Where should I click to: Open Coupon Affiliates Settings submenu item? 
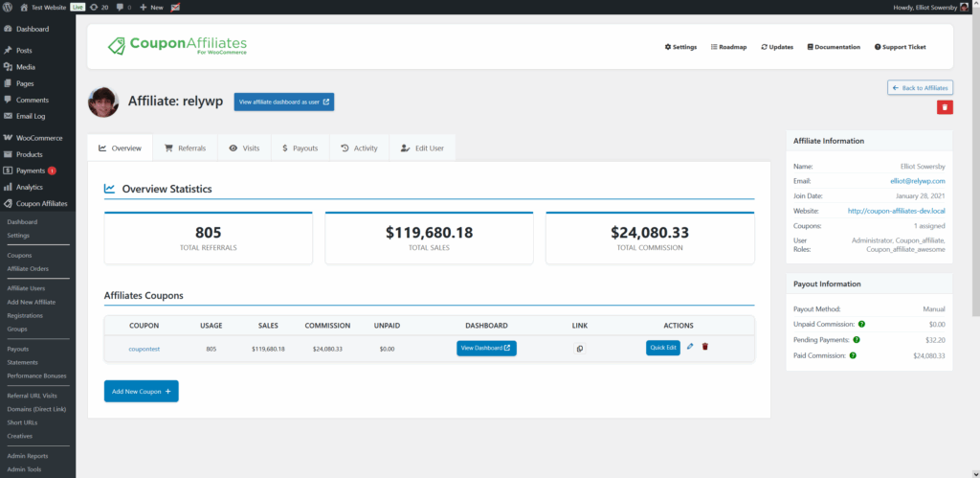18,236
